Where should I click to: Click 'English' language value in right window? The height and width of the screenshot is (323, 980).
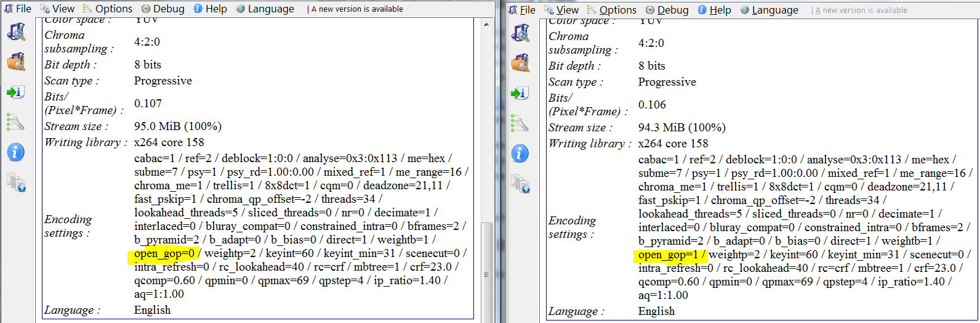(656, 311)
